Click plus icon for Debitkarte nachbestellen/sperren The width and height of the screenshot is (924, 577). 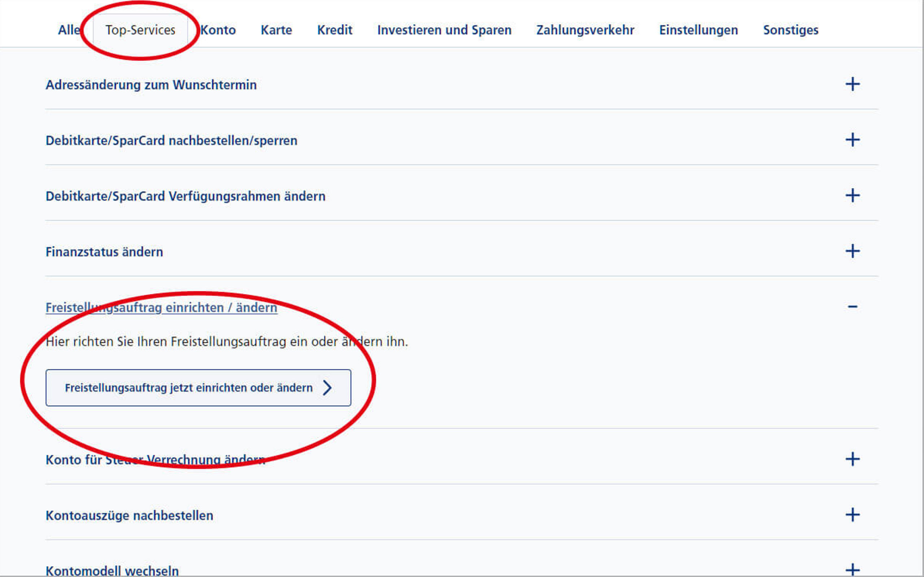click(852, 140)
